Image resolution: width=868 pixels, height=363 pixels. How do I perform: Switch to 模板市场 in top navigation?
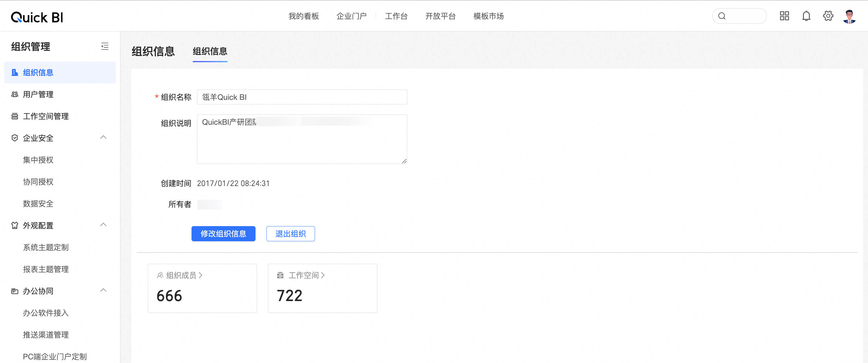pyautogui.click(x=488, y=16)
